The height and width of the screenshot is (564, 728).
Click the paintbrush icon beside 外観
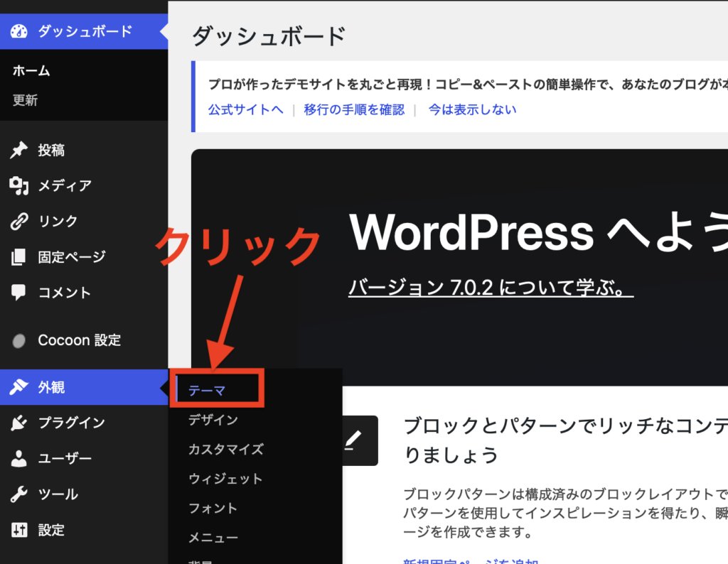tap(18, 387)
